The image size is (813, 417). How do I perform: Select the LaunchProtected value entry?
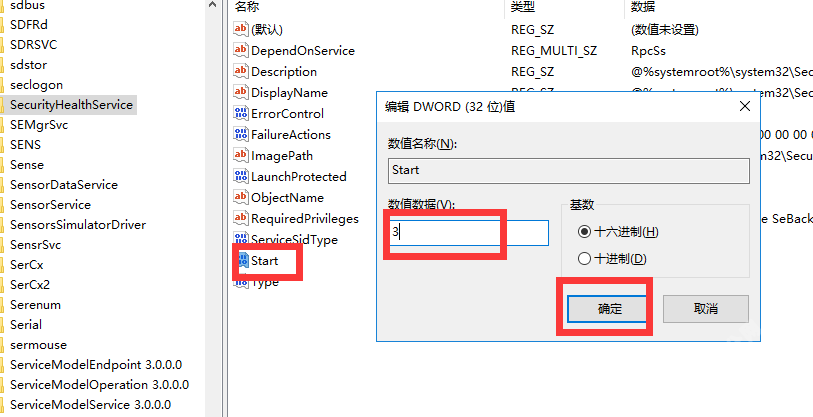tap(298, 176)
